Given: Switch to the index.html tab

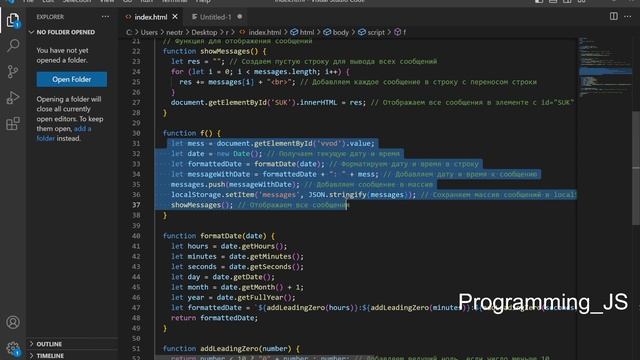Looking at the screenshot, I should pos(150,17).
